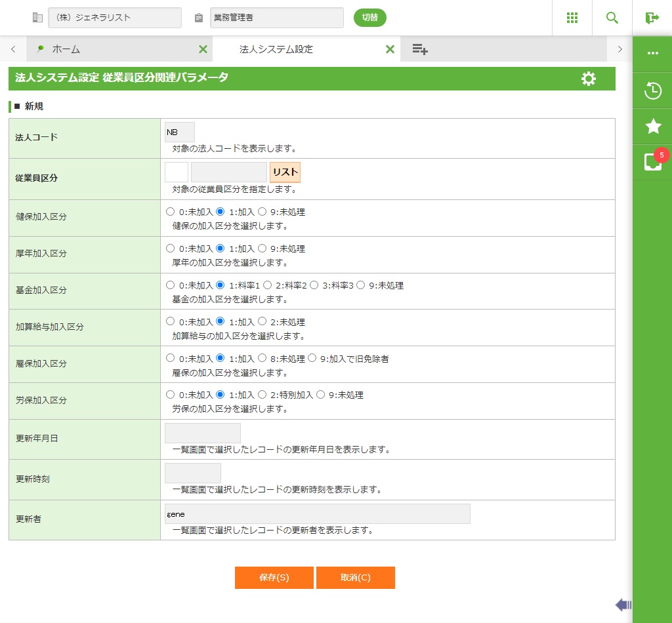Click the 保存(S) save button

pos(274,578)
